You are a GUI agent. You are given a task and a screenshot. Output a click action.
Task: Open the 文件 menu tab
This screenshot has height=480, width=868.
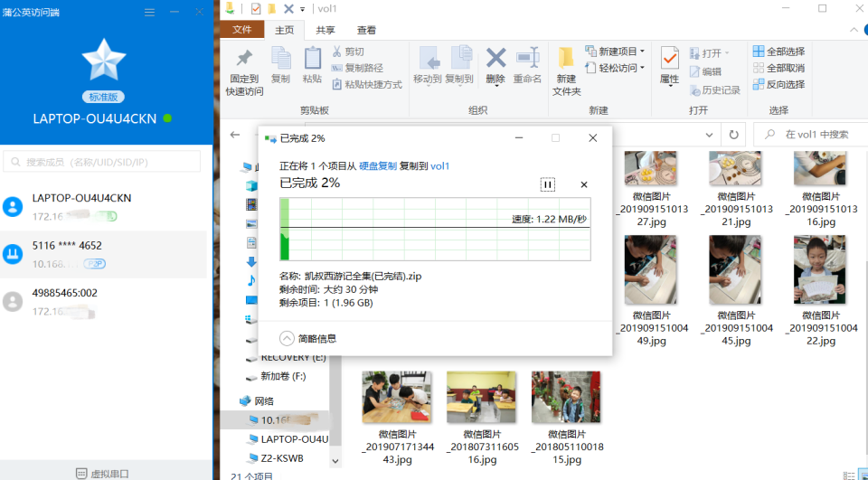[x=242, y=30]
